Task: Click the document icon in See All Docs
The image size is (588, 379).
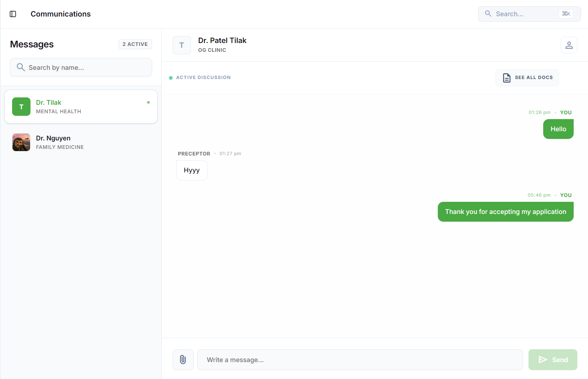Action: pyautogui.click(x=506, y=78)
